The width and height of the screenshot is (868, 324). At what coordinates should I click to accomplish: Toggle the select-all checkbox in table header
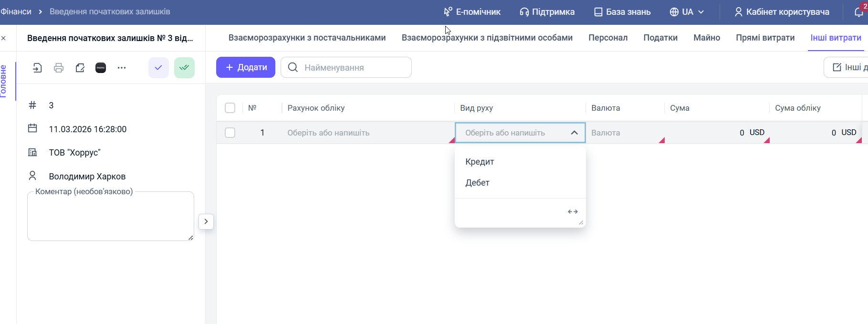point(230,108)
